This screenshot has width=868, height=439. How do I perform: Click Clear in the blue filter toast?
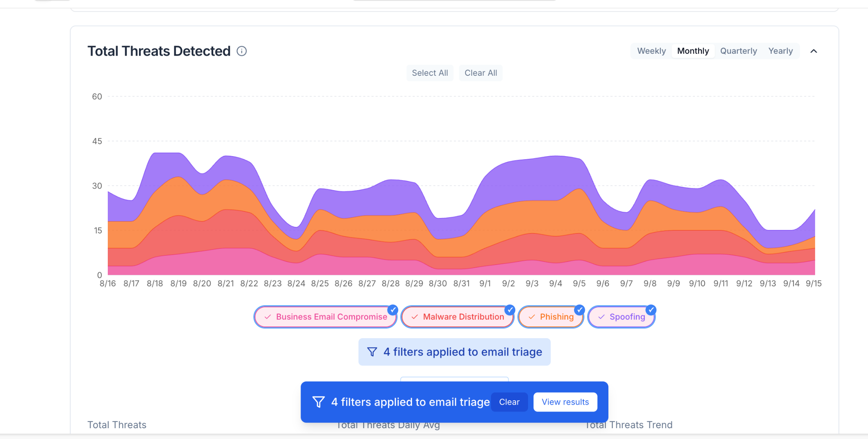[x=509, y=402]
